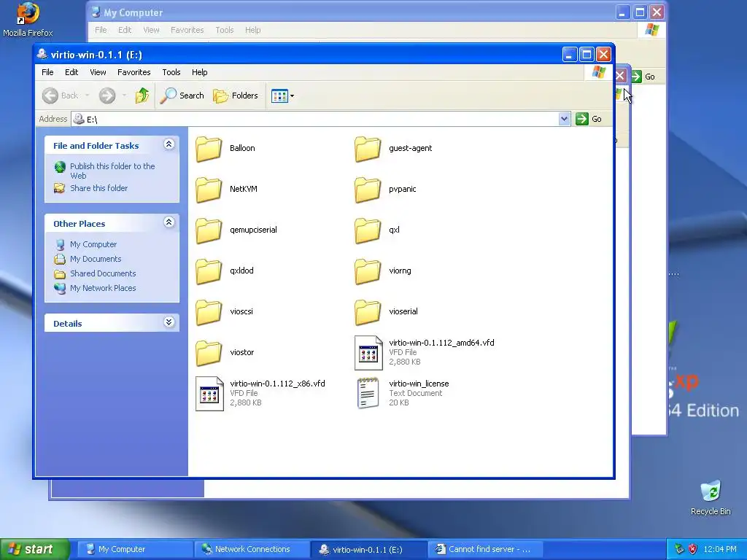Collapse the Other Places panel
This screenshot has height=560, width=747.
169,222
